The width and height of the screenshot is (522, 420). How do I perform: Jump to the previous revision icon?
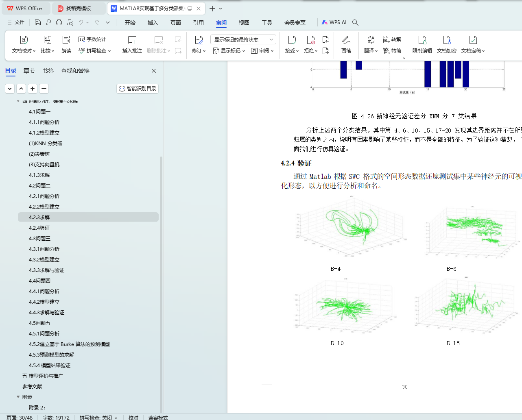pos(325,39)
